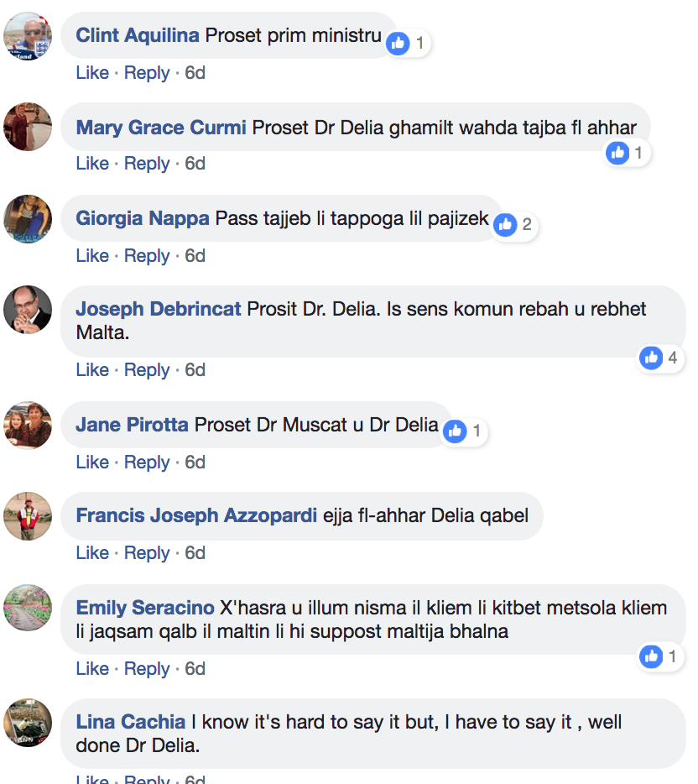The image size is (698, 784).
Task: Reply to Mary Grace Curmi's comment
Action: pyautogui.click(x=147, y=164)
